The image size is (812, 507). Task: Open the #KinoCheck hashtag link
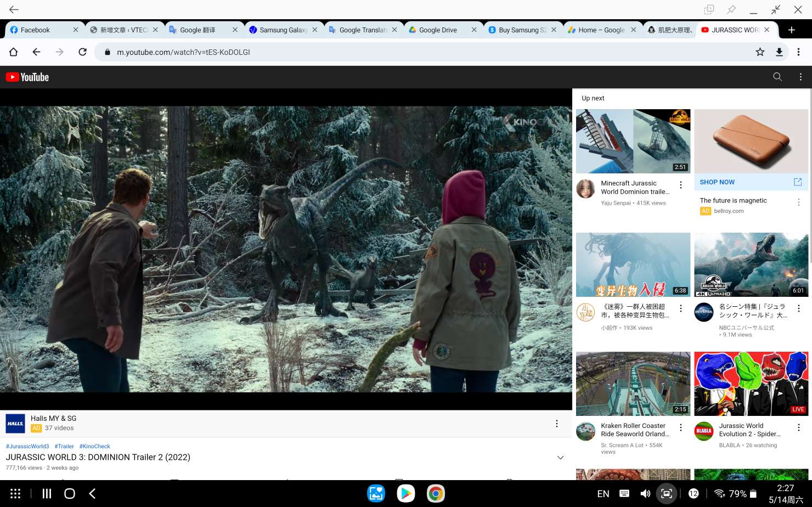[x=95, y=446]
